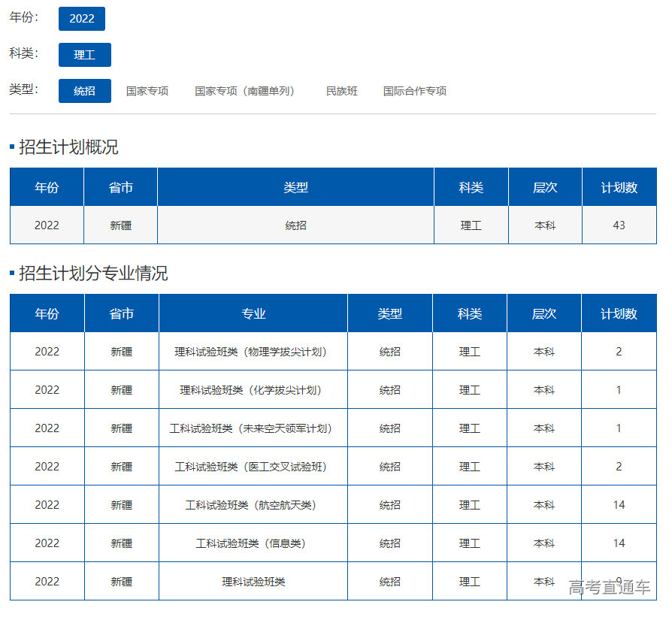Click the 专业 column header

pos(253,313)
